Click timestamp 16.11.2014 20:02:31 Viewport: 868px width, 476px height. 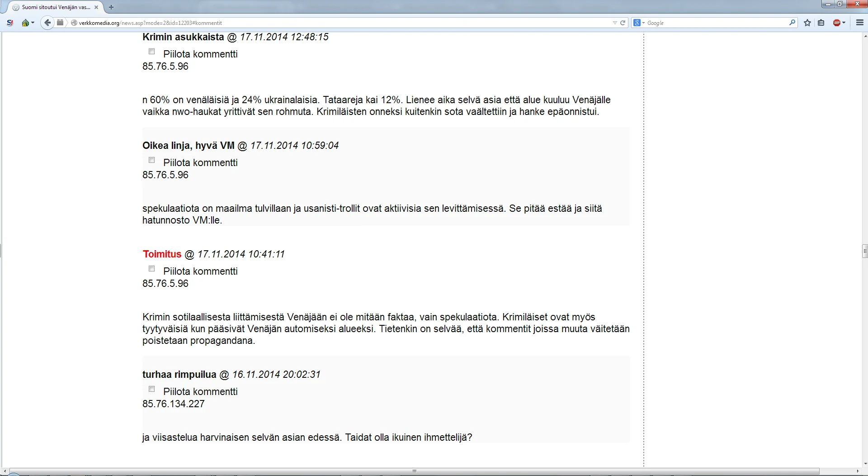276,374
